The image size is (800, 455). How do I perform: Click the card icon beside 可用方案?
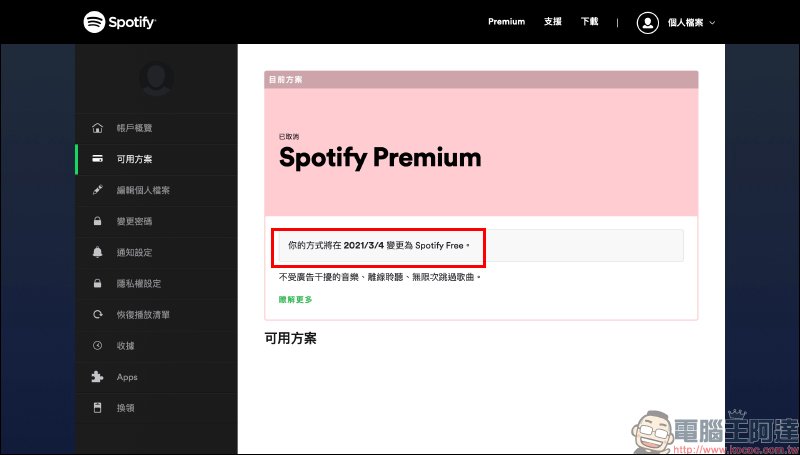click(97, 159)
